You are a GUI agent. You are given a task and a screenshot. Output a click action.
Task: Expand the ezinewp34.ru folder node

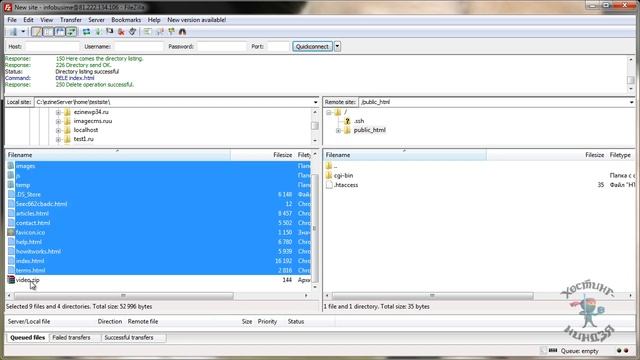(x=58, y=112)
